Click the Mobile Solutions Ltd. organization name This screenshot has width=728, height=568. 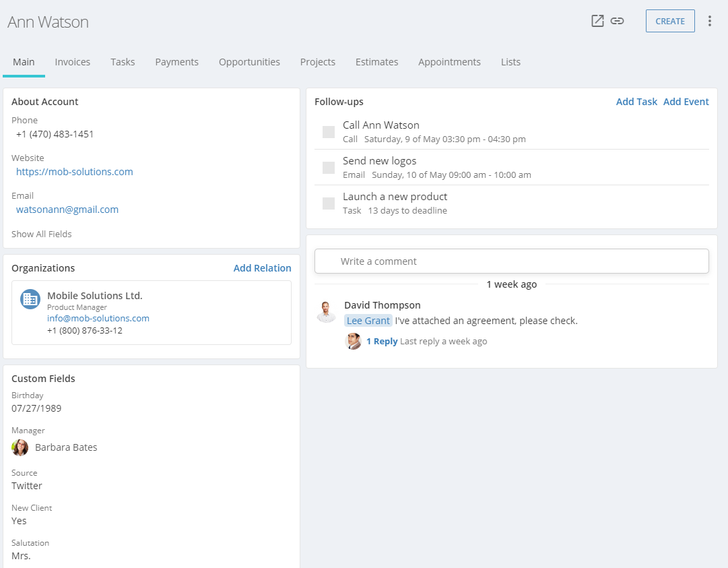tap(95, 296)
